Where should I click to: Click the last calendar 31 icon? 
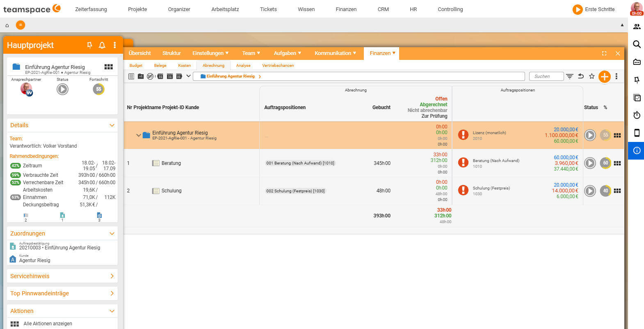179,76
